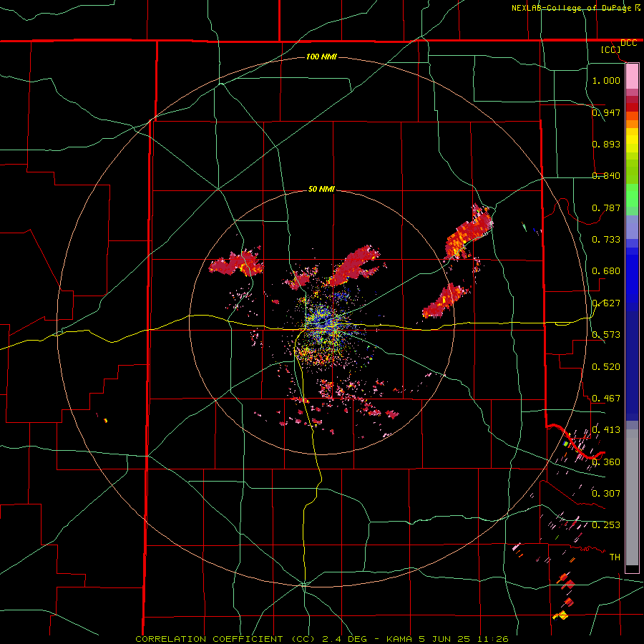Screen dimensions: 644x644
Task: Select the 0.680 legend value
Action: (606, 271)
